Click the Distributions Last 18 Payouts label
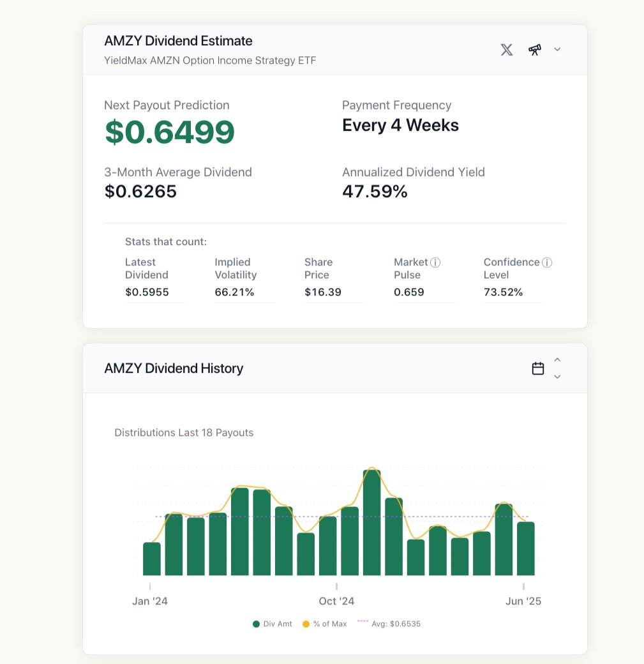The width and height of the screenshot is (644, 664). [x=184, y=433]
